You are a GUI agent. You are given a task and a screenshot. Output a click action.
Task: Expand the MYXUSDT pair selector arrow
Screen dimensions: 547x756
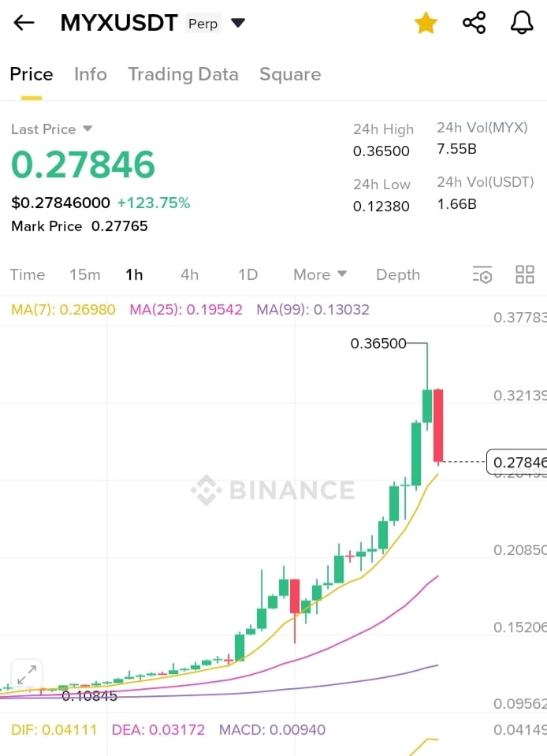(x=238, y=23)
